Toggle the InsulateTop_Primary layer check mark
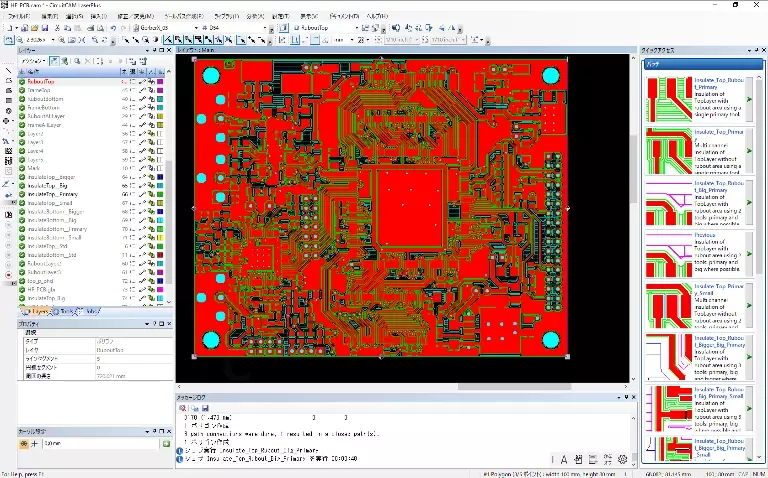The image size is (768, 478). [22, 194]
